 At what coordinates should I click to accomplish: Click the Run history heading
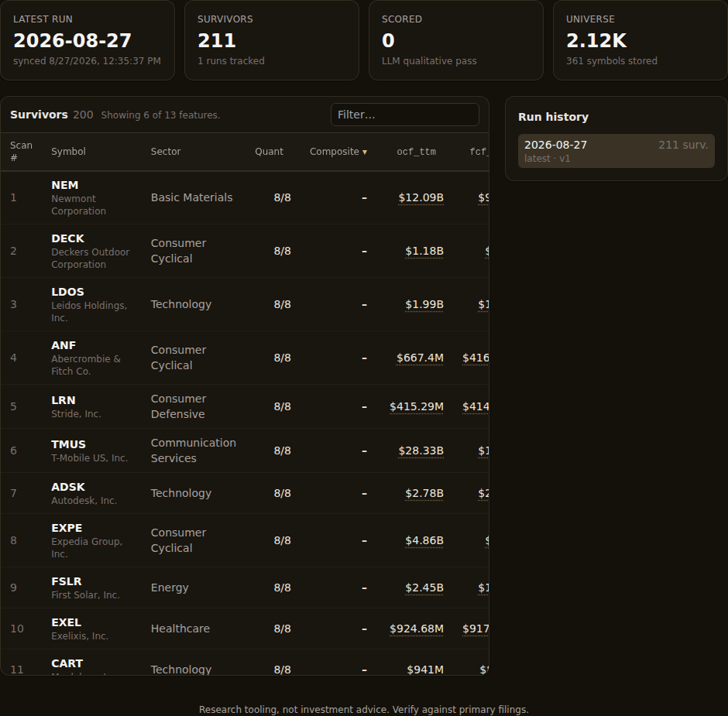click(x=553, y=117)
